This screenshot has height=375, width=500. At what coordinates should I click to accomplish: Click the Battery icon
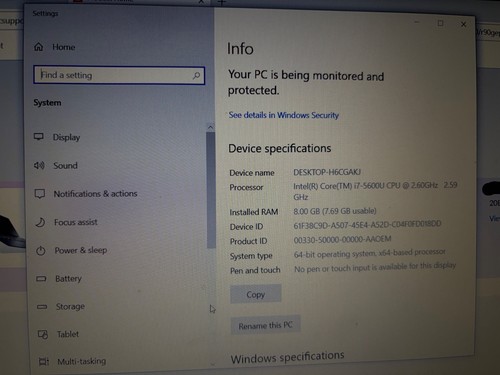(x=41, y=278)
